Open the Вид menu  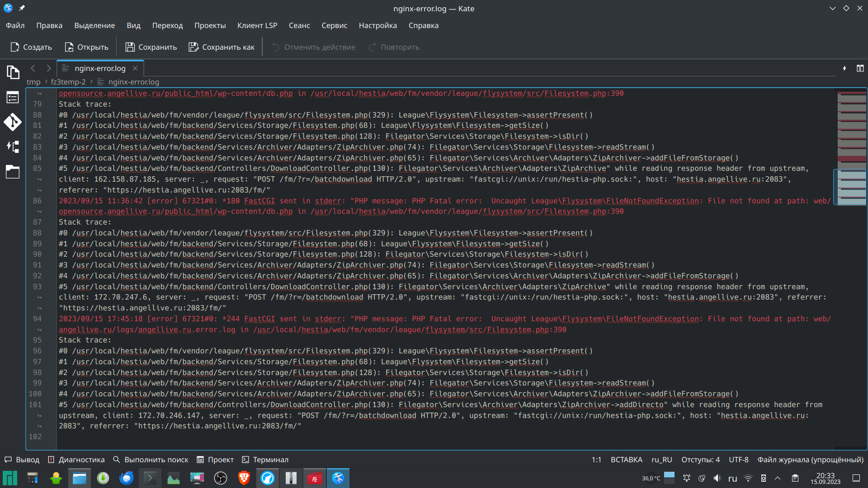click(133, 25)
